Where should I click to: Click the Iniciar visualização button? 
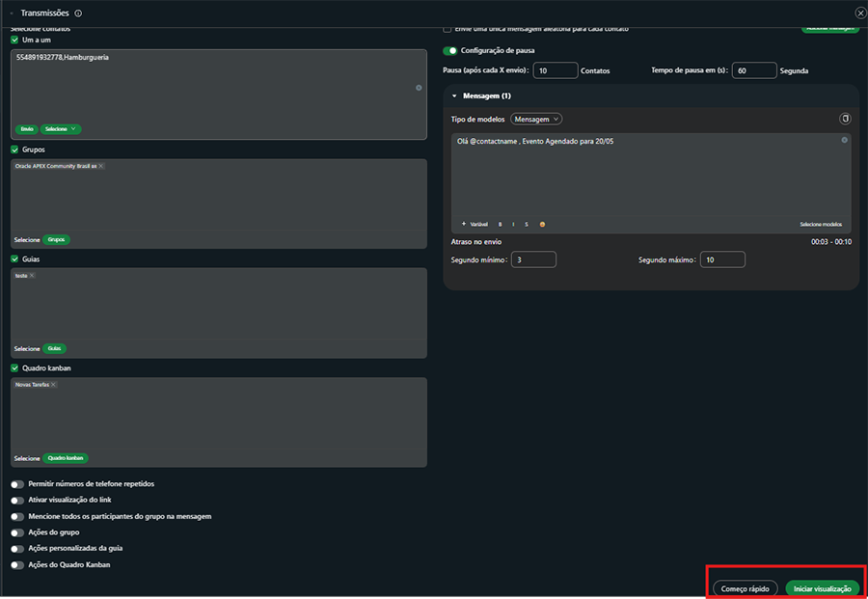pos(822,587)
